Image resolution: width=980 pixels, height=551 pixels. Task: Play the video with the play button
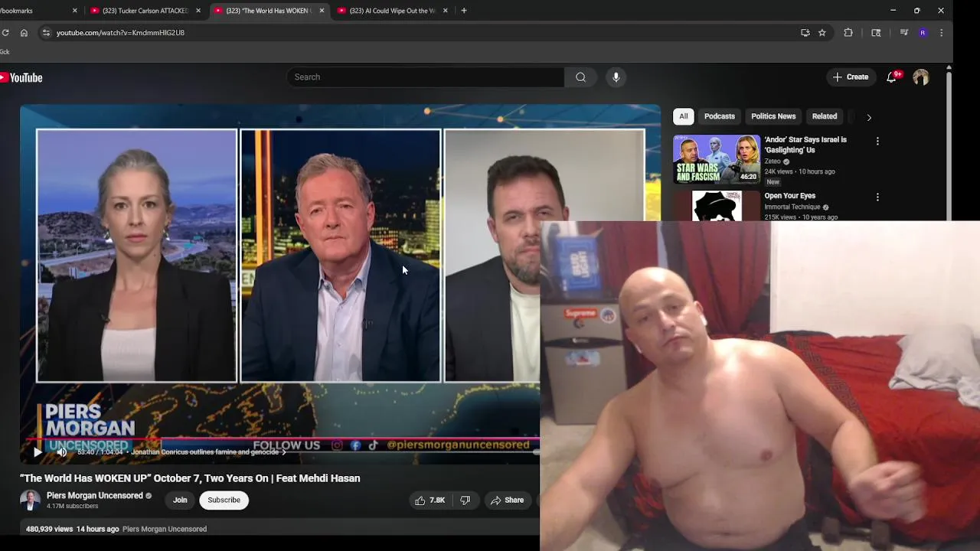(38, 452)
